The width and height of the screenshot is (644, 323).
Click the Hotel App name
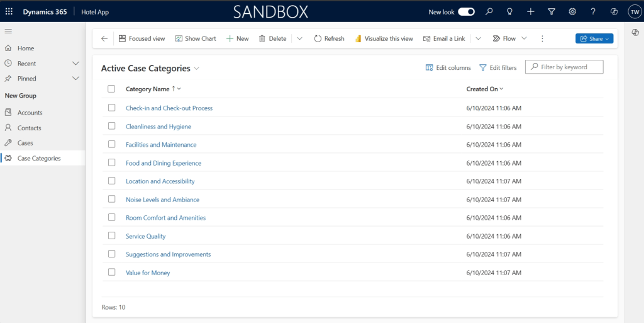[95, 12]
